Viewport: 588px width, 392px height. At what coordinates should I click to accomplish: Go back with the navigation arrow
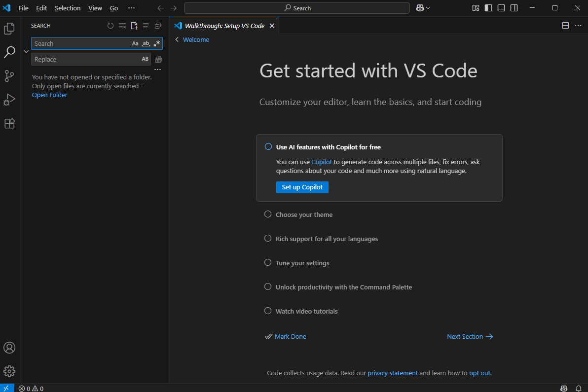click(x=160, y=8)
